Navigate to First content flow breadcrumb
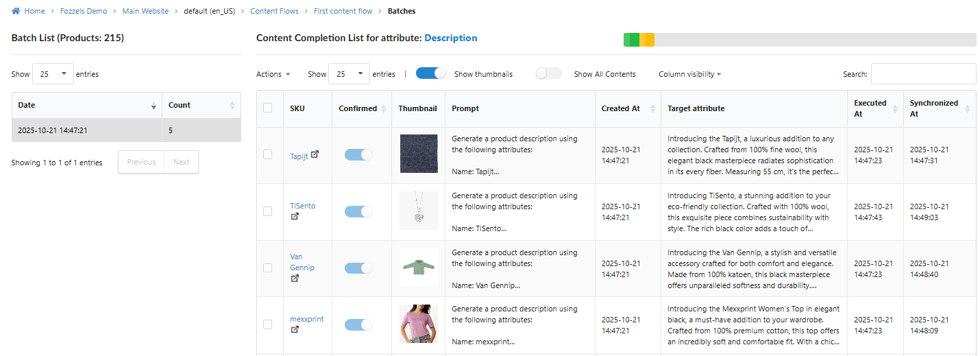 click(x=343, y=11)
